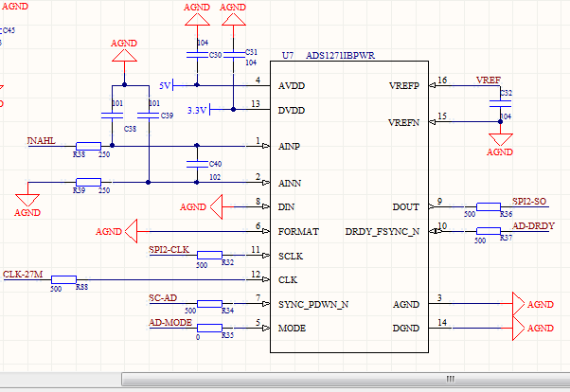Click the 250 value beside R38
The height and width of the screenshot is (392, 570).
pos(104,154)
